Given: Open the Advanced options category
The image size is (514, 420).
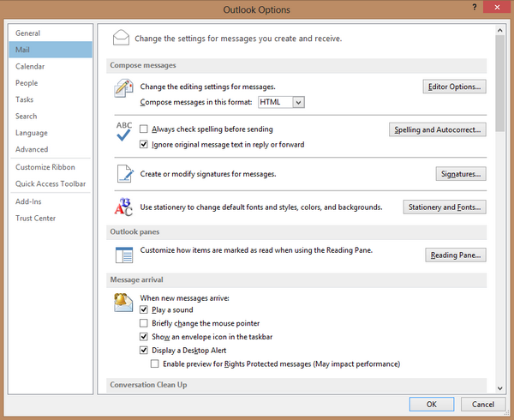Looking at the screenshot, I should click(x=51, y=149).
